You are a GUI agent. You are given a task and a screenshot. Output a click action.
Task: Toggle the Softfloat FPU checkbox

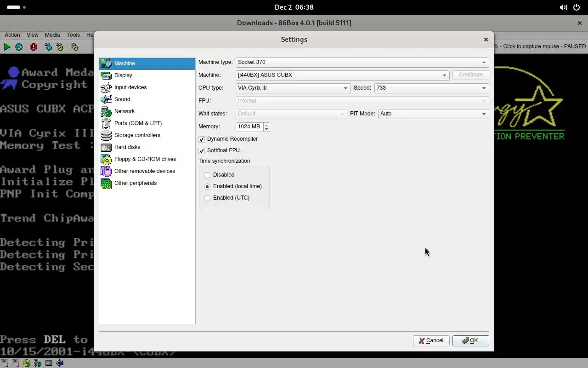pyautogui.click(x=202, y=150)
